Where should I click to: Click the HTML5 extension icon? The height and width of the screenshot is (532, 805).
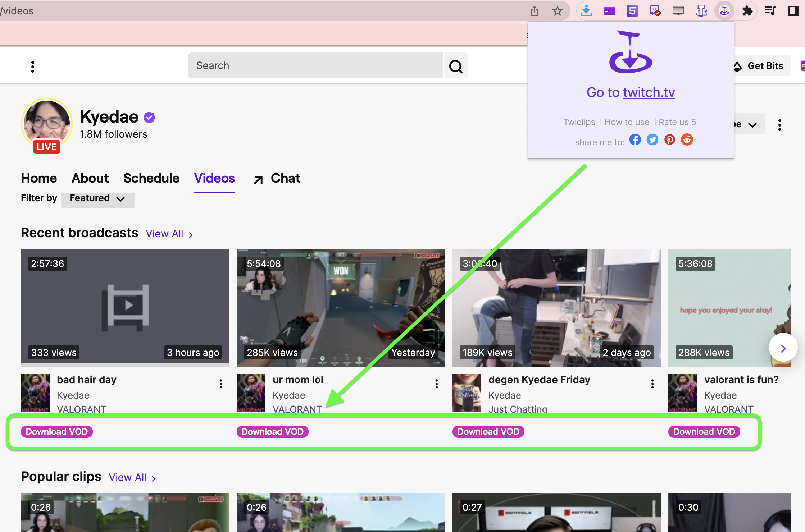pyautogui.click(x=632, y=11)
